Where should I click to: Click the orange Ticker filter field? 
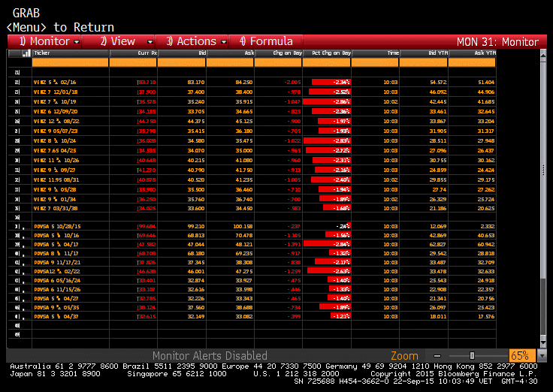pyautogui.click(x=70, y=62)
